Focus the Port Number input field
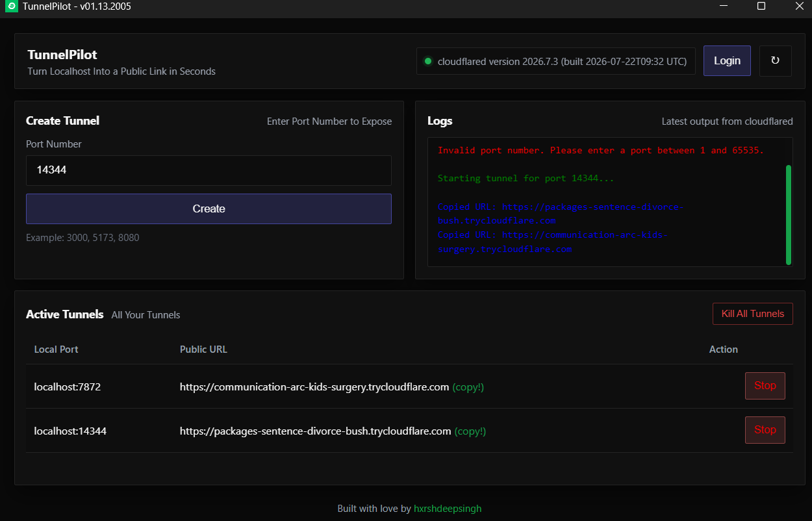 tap(209, 170)
